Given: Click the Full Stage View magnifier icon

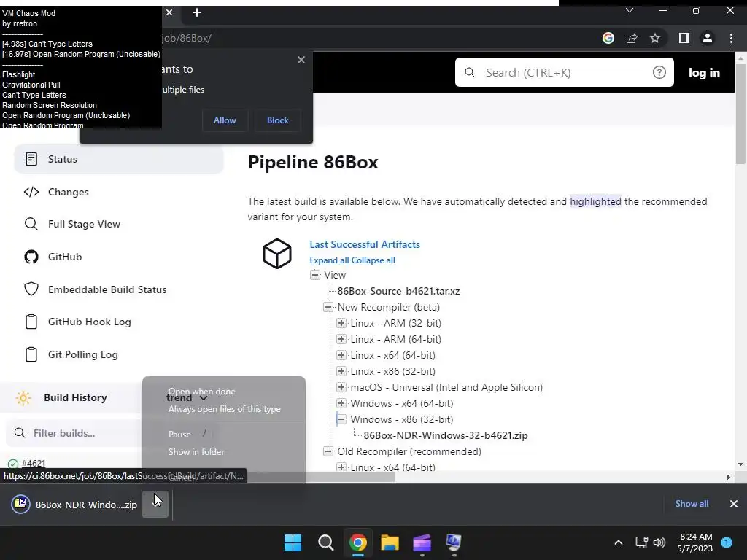Looking at the screenshot, I should click(31, 224).
